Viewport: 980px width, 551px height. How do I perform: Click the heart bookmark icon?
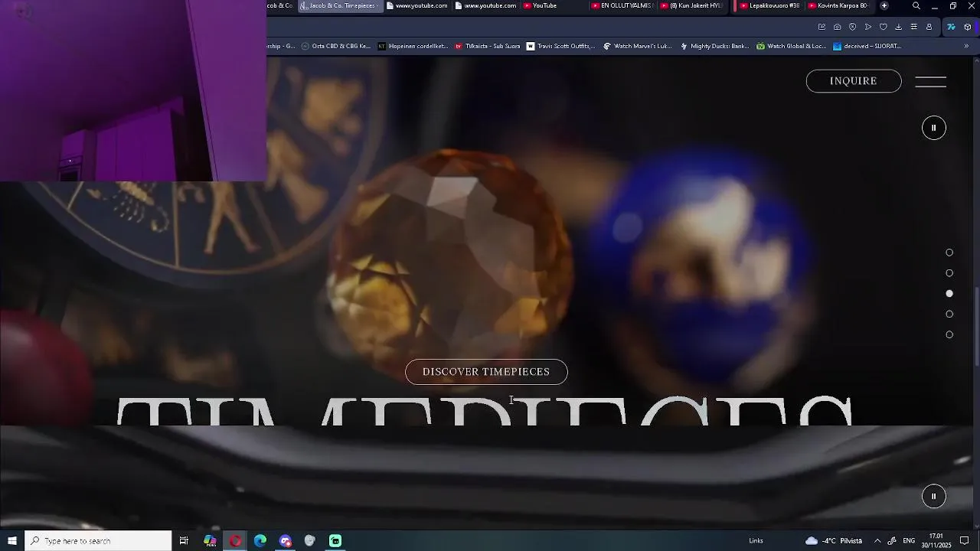tap(884, 27)
